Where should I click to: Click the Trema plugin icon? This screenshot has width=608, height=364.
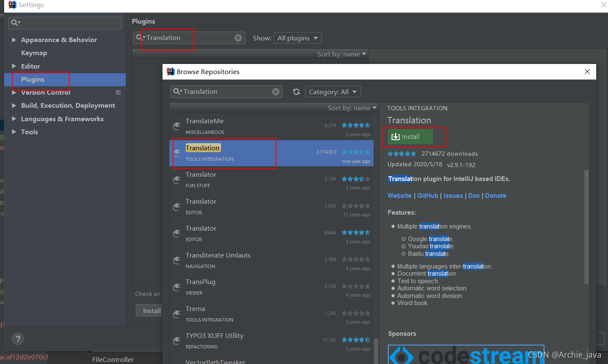tap(177, 314)
